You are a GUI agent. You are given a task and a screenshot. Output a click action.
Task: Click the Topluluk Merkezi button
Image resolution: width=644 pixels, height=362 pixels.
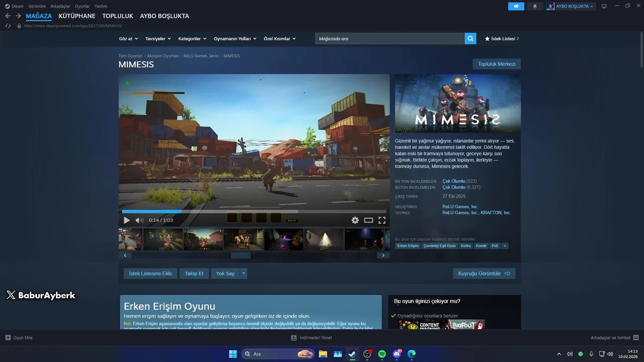point(497,64)
